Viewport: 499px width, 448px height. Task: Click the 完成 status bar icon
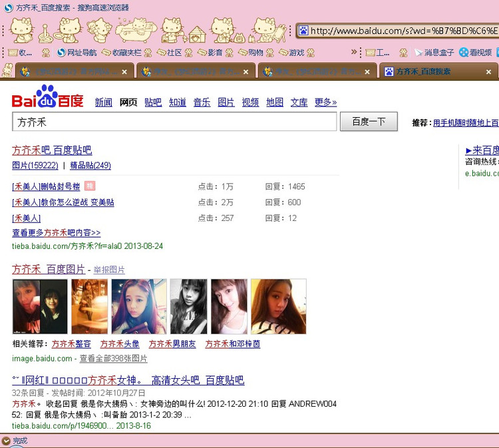coord(7,441)
